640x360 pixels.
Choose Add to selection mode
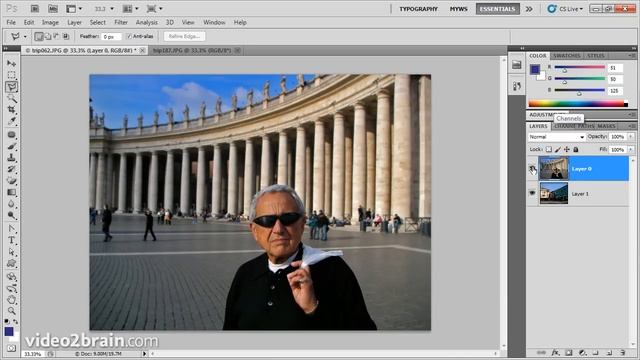[x=48, y=36]
